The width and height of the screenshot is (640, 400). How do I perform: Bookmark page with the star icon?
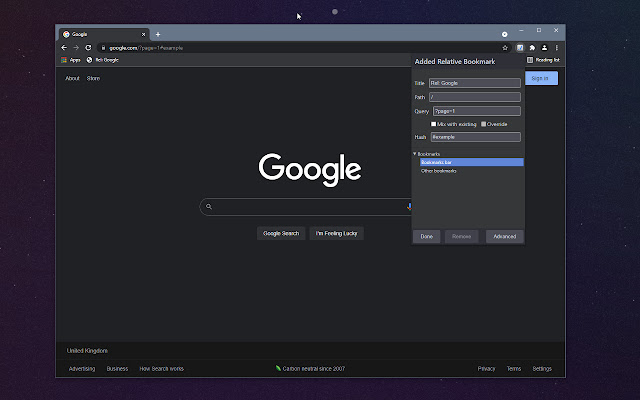coord(505,48)
